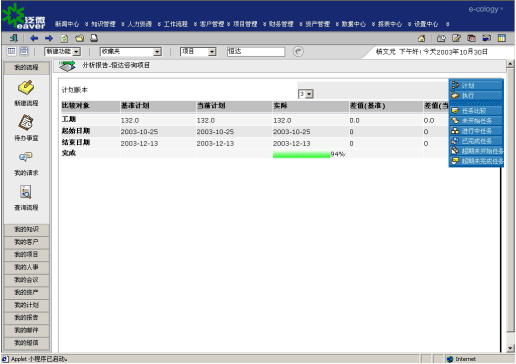Screen dimensions: 516x364
Task: Open the plan version dropdown
Action: (x=306, y=94)
